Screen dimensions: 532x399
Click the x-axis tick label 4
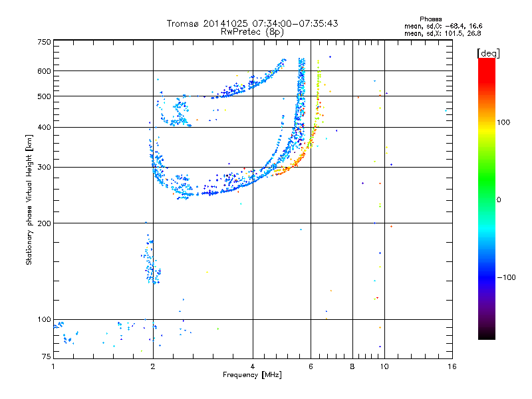[x=253, y=366]
